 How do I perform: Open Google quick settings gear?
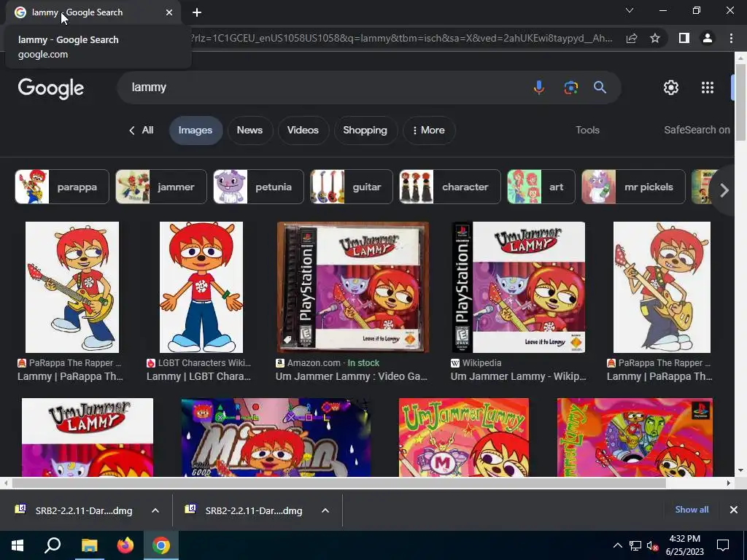[671, 87]
